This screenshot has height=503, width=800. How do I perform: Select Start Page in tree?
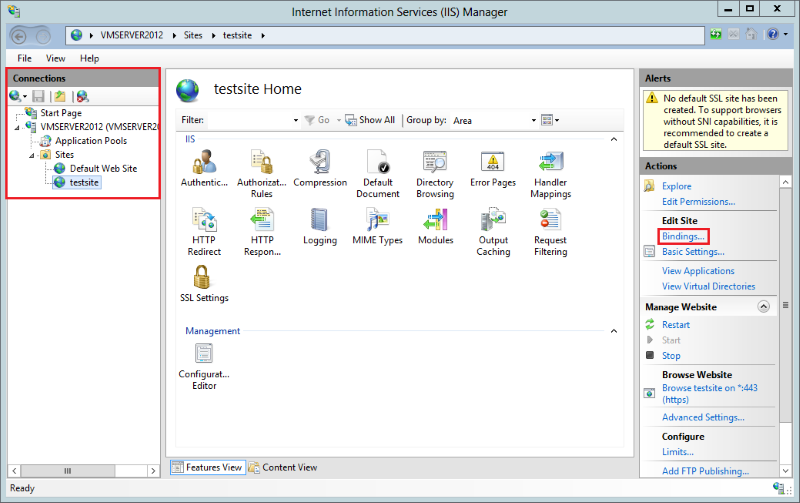click(61, 113)
